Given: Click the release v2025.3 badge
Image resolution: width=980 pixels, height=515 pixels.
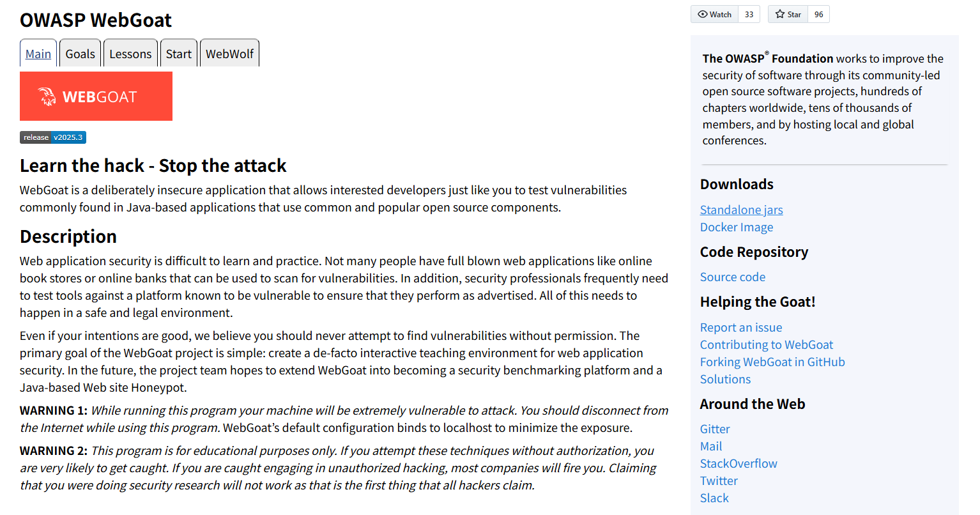Looking at the screenshot, I should click(x=53, y=137).
